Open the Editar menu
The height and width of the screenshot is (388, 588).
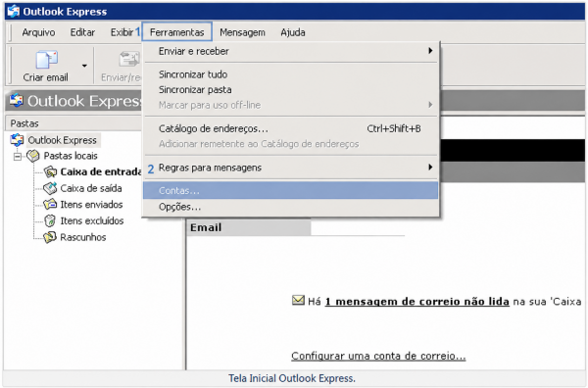click(x=82, y=32)
